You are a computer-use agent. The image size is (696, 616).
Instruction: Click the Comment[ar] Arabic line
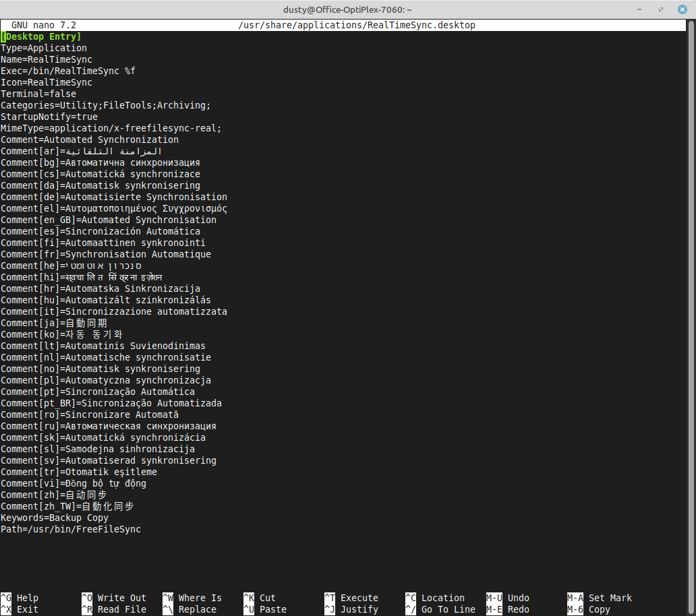pos(81,151)
